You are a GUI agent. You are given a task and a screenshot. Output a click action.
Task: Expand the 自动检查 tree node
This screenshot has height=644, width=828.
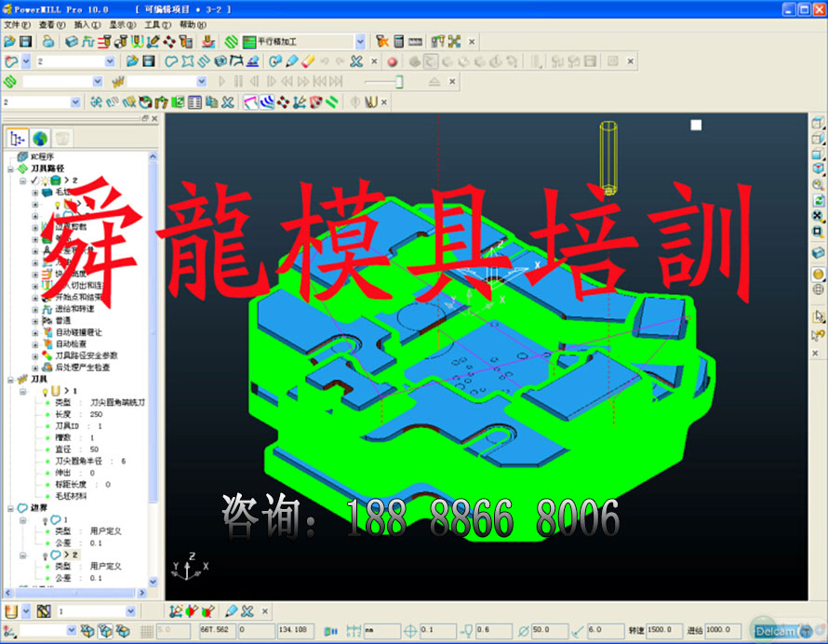click(x=35, y=343)
